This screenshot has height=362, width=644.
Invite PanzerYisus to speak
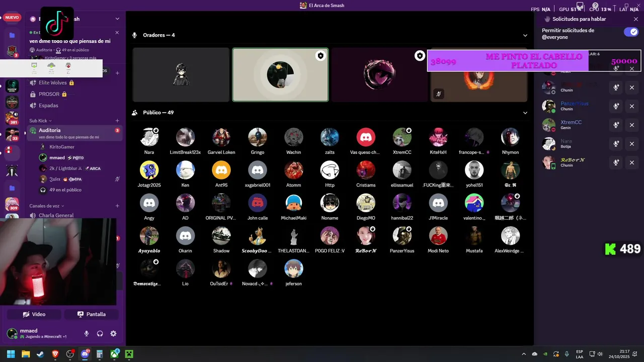coord(616,106)
